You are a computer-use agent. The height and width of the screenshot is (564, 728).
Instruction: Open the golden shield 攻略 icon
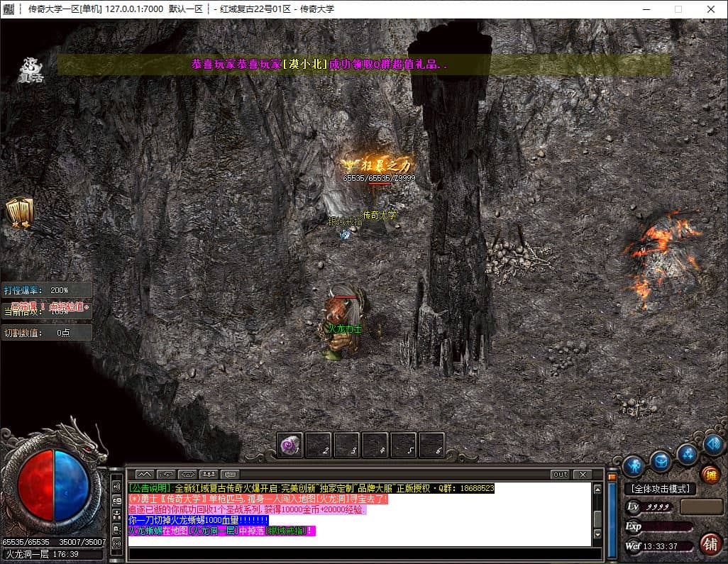19,213
